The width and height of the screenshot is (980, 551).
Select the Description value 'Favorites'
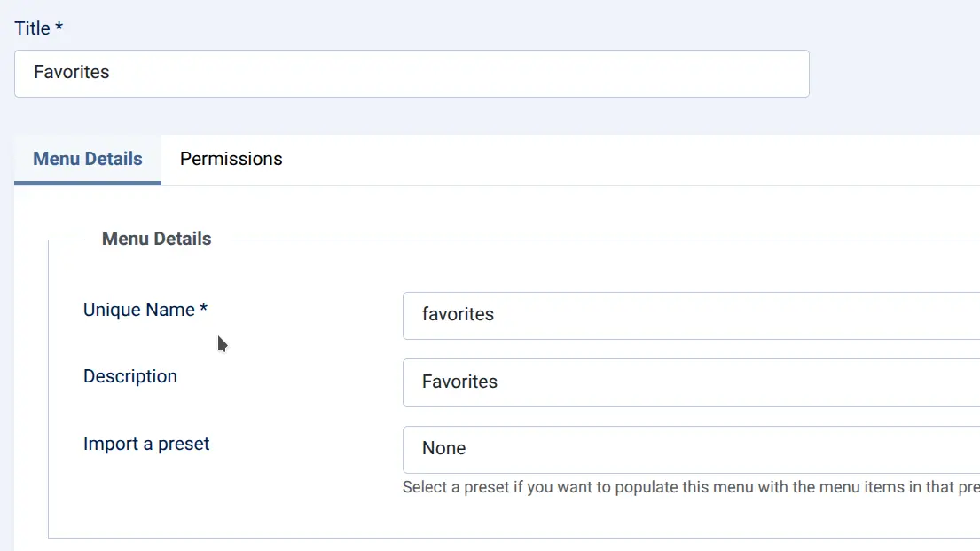(459, 382)
